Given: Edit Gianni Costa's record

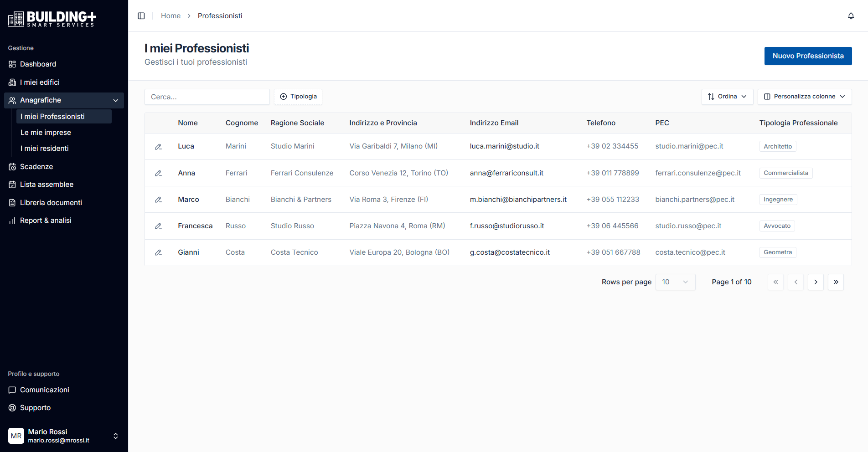Looking at the screenshot, I should click(158, 252).
